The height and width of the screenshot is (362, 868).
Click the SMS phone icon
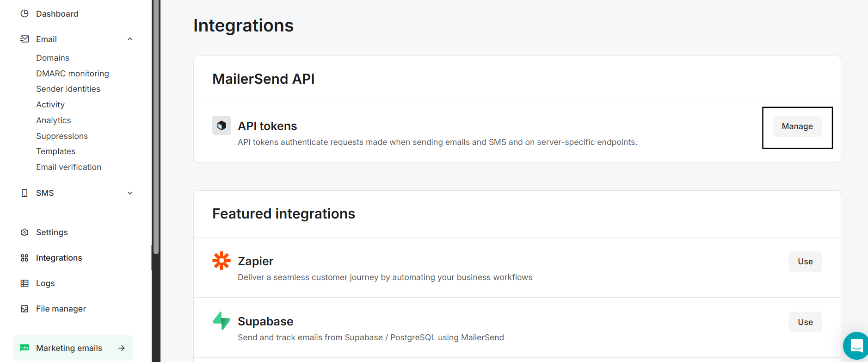point(25,193)
